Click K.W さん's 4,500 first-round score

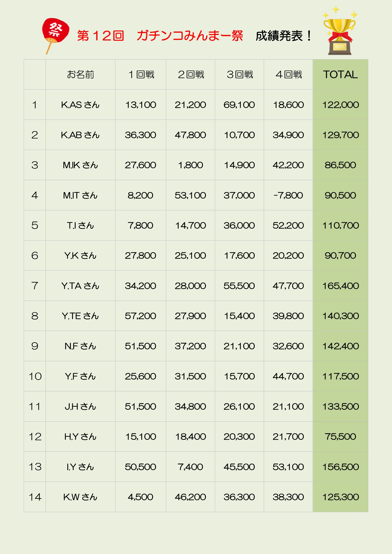140,497
